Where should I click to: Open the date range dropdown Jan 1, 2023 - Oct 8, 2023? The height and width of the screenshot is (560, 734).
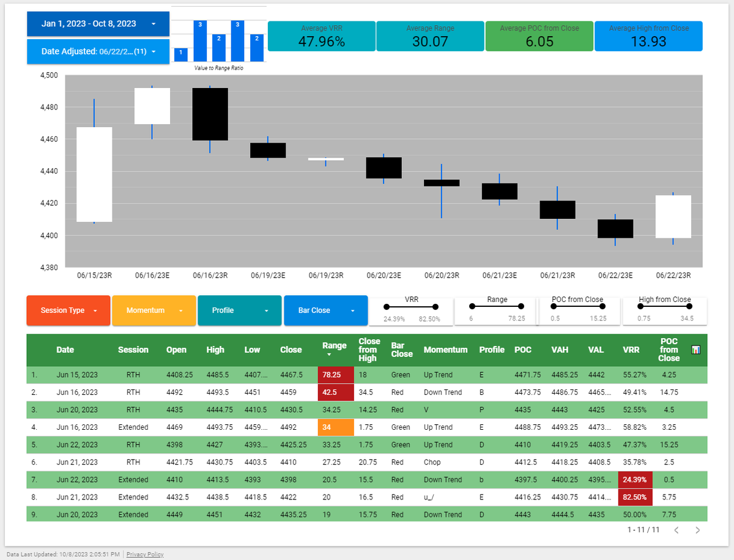click(x=98, y=24)
